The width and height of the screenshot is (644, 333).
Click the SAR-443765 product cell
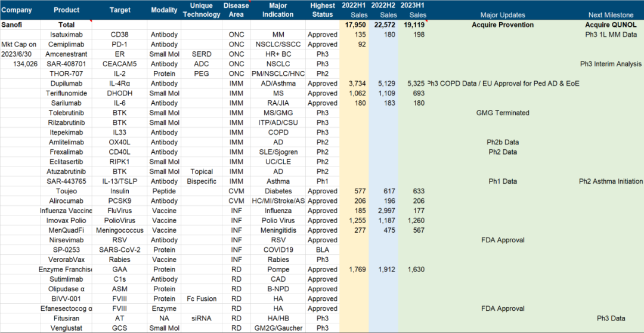(x=66, y=181)
